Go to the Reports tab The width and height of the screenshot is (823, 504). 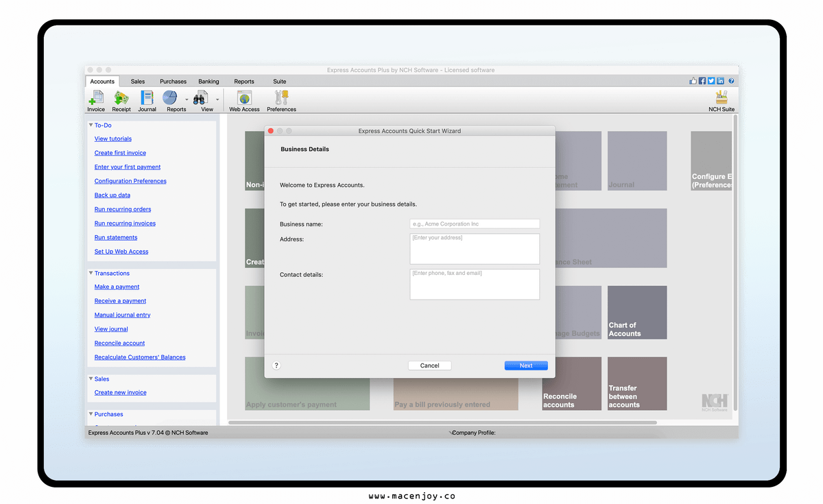[244, 82]
